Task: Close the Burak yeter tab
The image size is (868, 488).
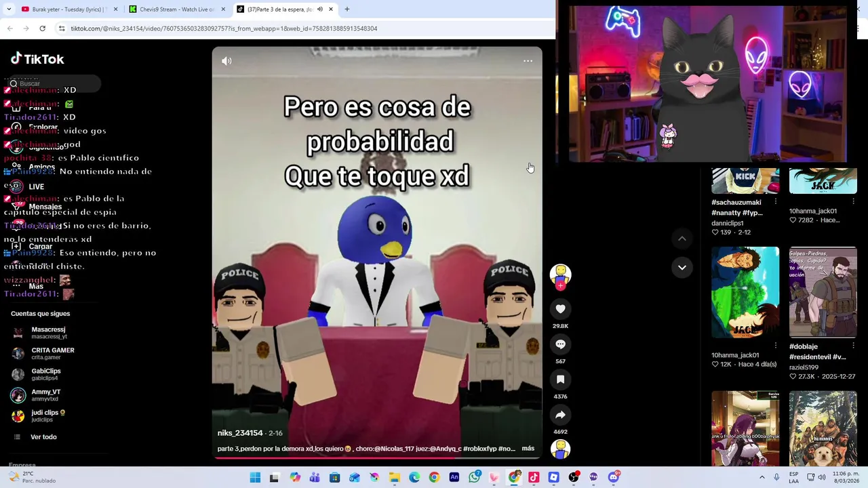Action: pos(115,9)
